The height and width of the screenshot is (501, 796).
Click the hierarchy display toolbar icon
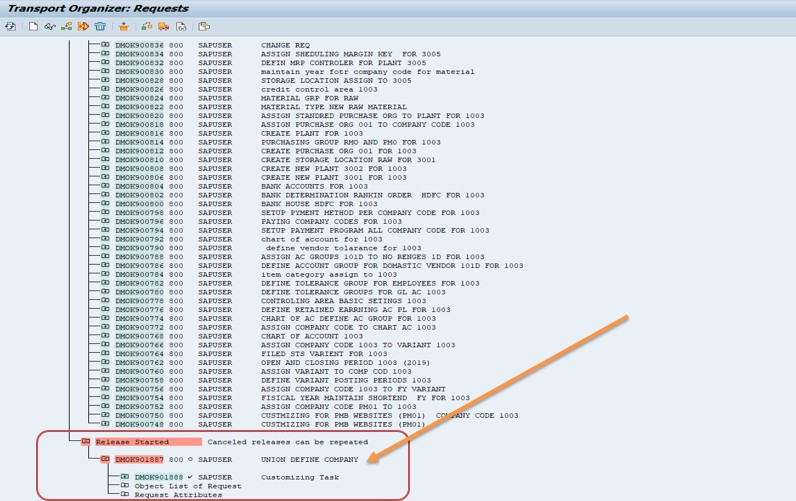pos(66,27)
